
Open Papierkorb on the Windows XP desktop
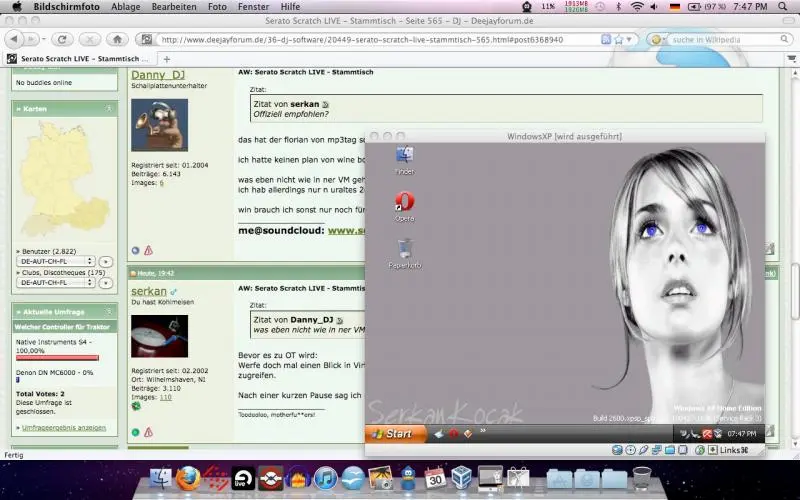(x=404, y=250)
